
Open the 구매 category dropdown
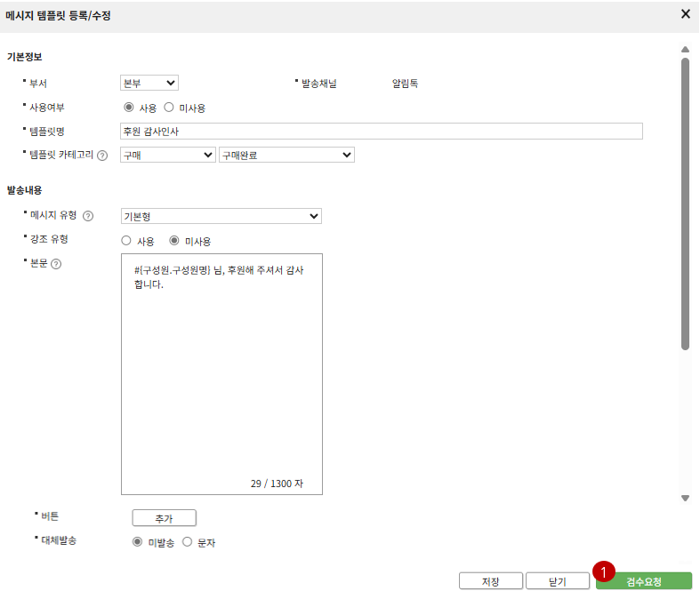167,155
